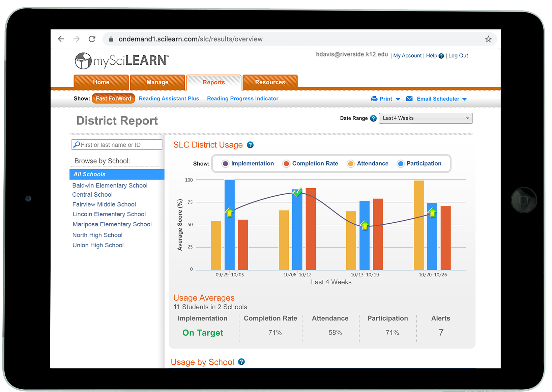Reload the page with refresh icon
This screenshot has width=552, height=392.
click(92, 39)
